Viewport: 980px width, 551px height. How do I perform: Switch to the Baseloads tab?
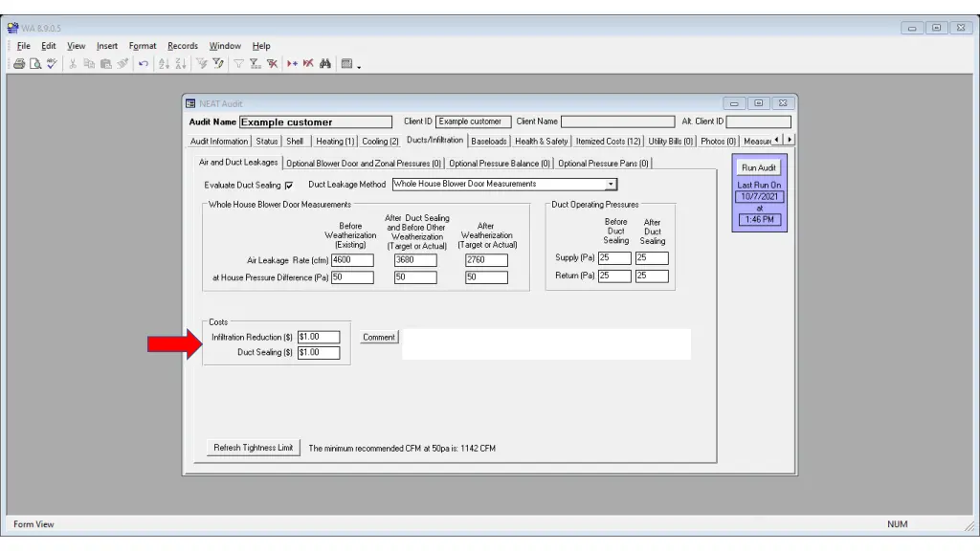(489, 142)
